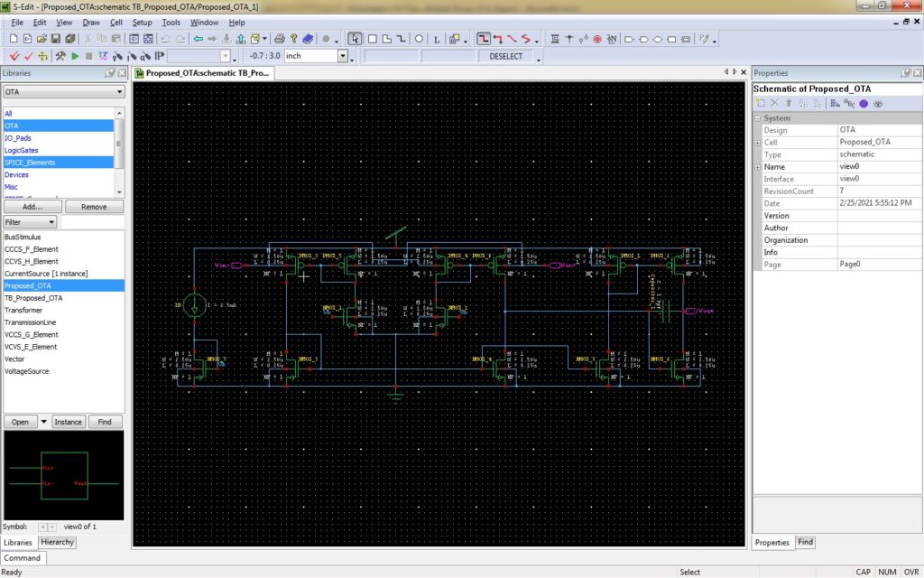
Task: Open the units dropdown showing inch
Action: point(343,55)
